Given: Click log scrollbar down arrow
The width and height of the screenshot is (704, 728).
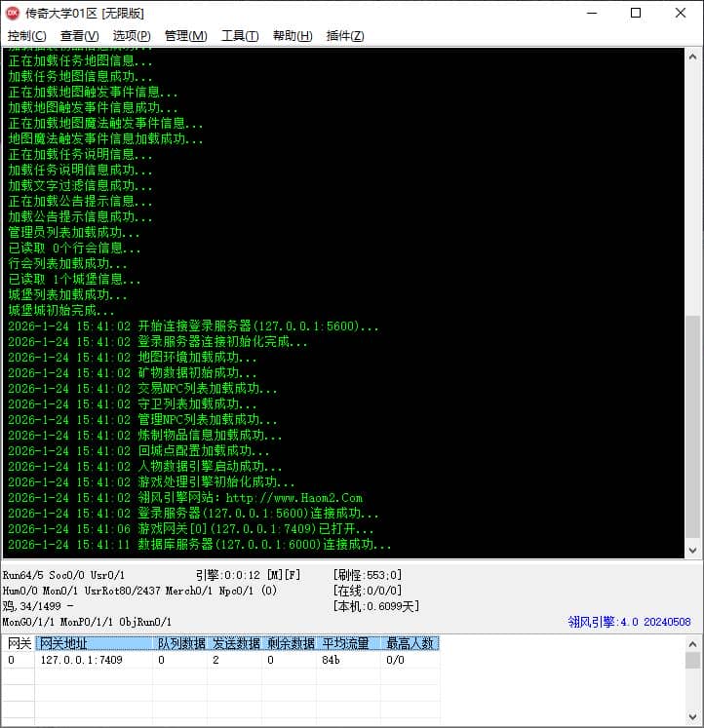Looking at the screenshot, I should click(693, 551).
